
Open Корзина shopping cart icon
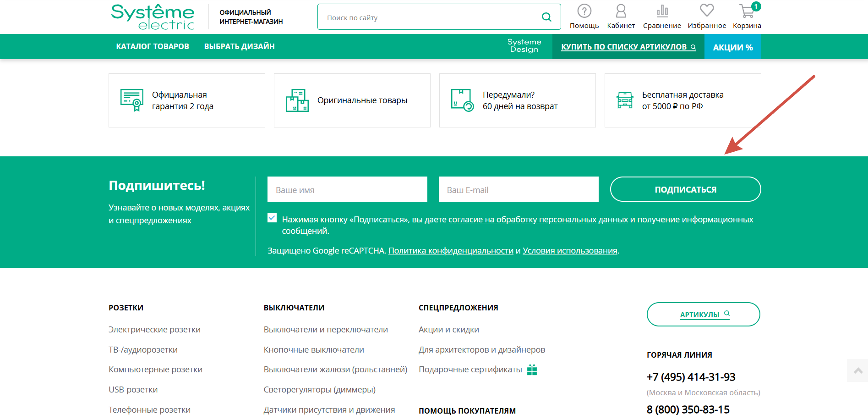[x=746, y=11]
